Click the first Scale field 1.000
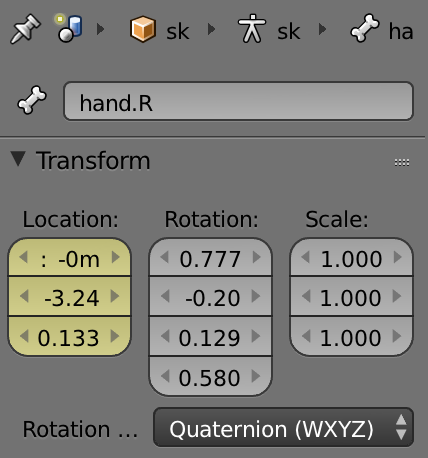This screenshot has height=458, width=428. pos(351,257)
